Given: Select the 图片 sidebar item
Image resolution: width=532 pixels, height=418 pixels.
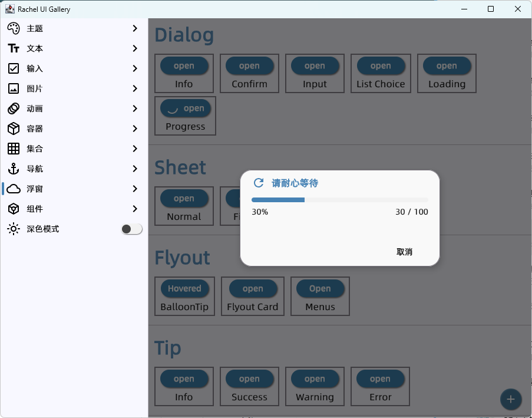Looking at the screenshot, I should (x=74, y=88).
